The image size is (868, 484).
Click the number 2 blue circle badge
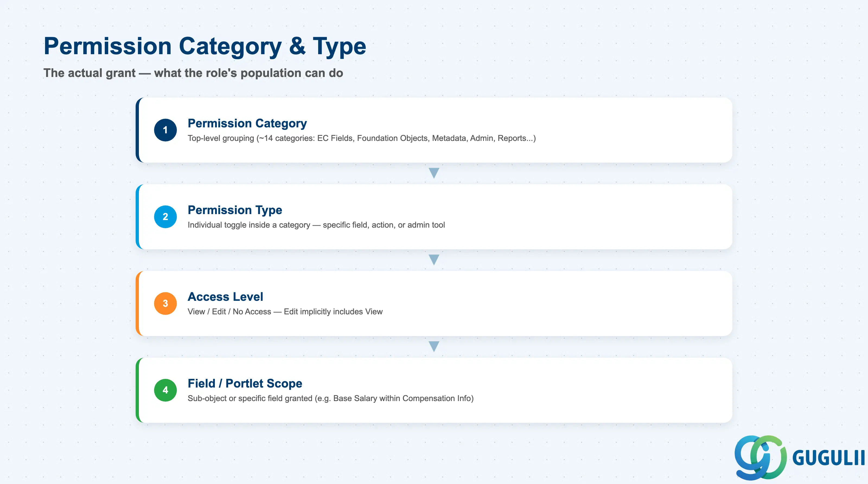165,217
